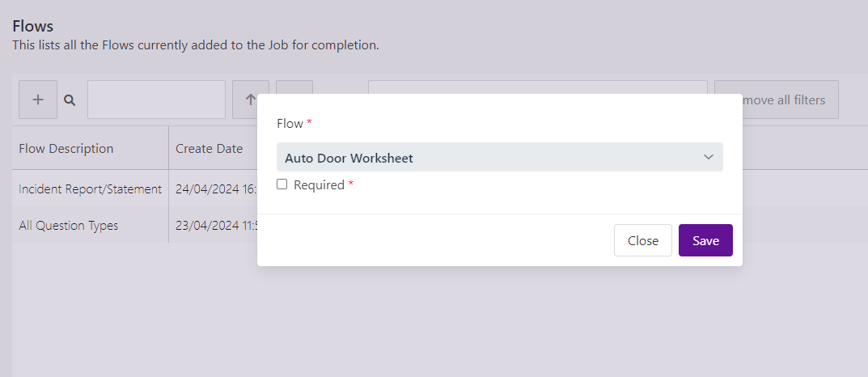
Task: Click the magnifying glass search icon
Action: [70, 100]
